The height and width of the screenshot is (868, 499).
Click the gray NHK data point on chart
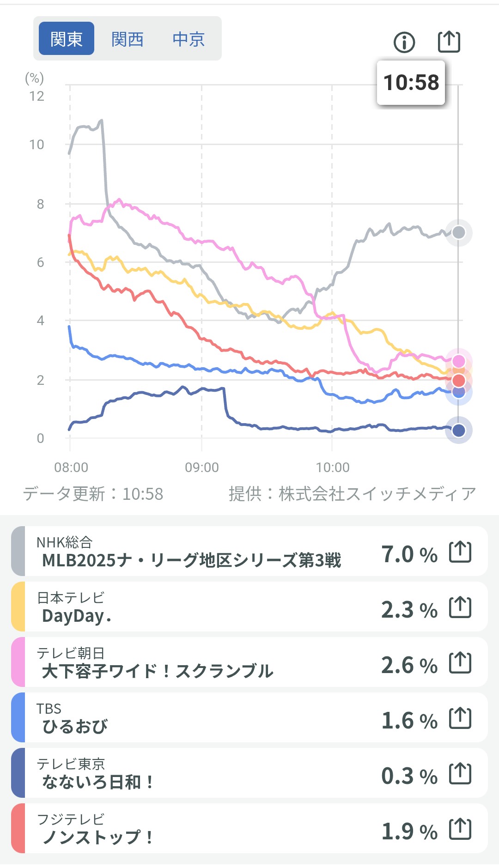coord(458,232)
